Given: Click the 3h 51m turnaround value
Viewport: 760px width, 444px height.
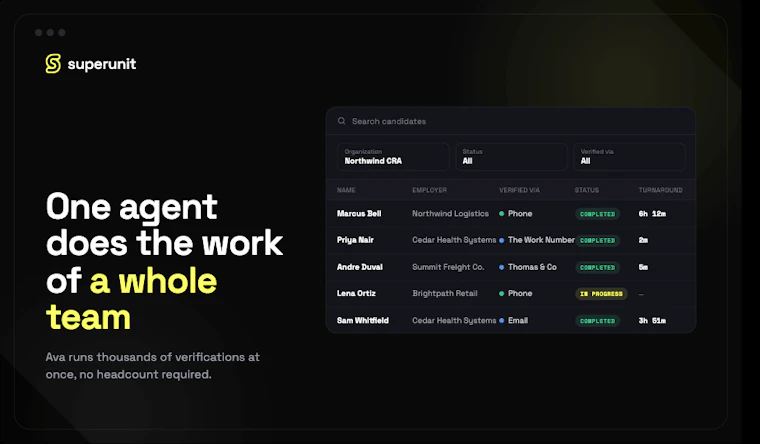Looking at the screenshot, I should pyautogui.click(x=652, y=320).
